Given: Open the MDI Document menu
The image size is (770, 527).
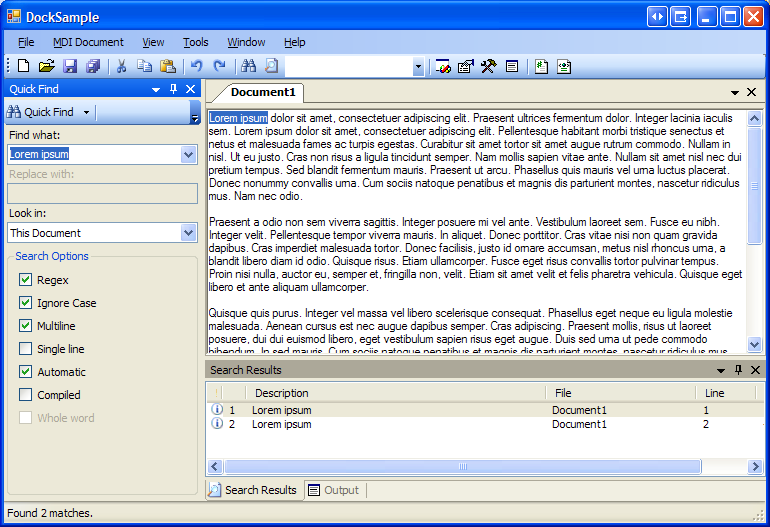Looking at the screenshot, I should point(88,42).
